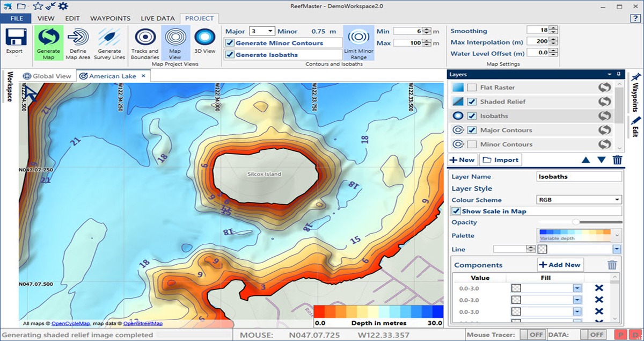Delete the selected layer with trash icon
The width and height of the screenshot is (644, 341).
[x=617, y=159]
